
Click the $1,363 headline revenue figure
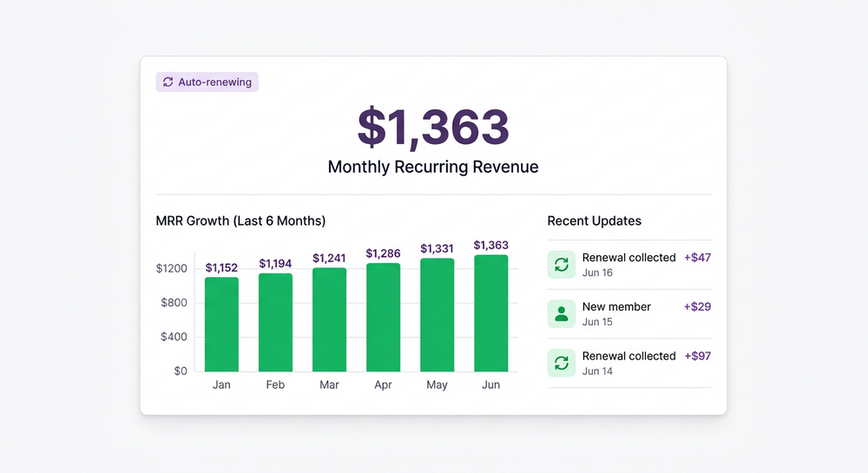[433, 127]
